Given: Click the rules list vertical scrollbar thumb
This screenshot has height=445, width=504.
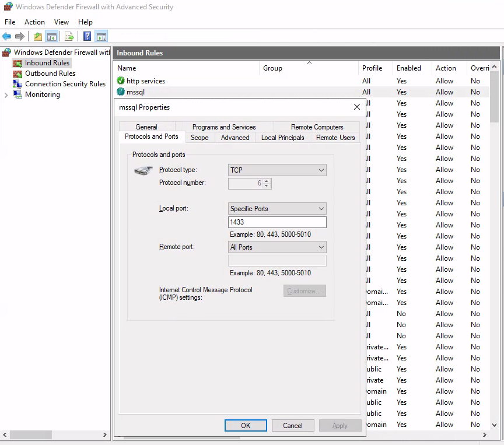Looking at the screenshot, I should tap(494, 96).
